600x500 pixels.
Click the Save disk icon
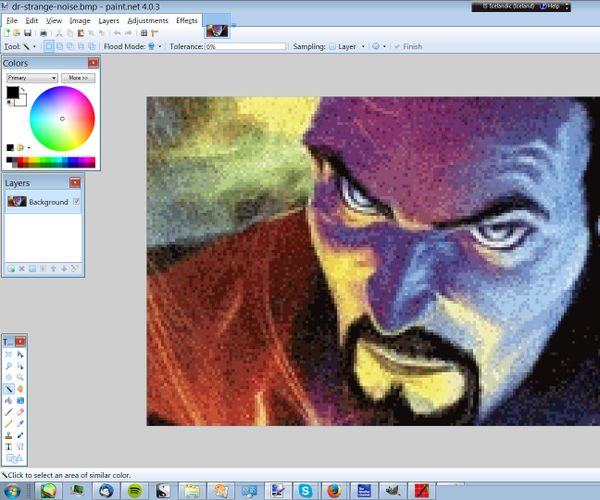(28, 33)
